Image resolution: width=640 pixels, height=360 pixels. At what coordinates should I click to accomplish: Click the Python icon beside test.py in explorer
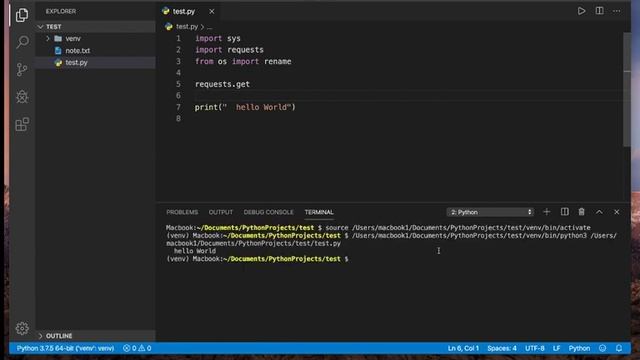click(x=58, y=63)
